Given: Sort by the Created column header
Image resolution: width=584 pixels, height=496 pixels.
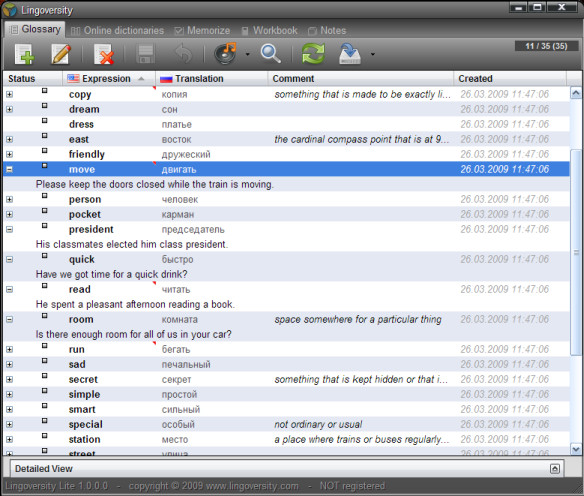Looking at the screenshot, I should coord(510,79).
